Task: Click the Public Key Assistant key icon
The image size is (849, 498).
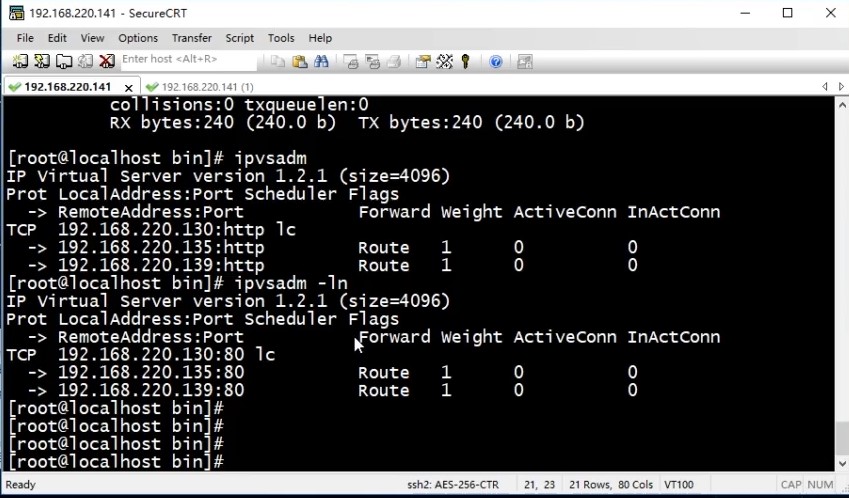Action: point(465,61)
